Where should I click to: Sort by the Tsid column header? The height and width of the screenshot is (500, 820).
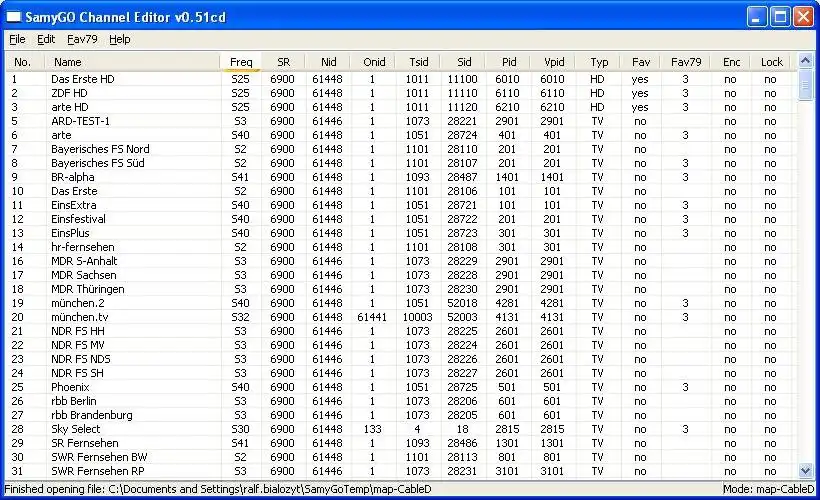418,62
